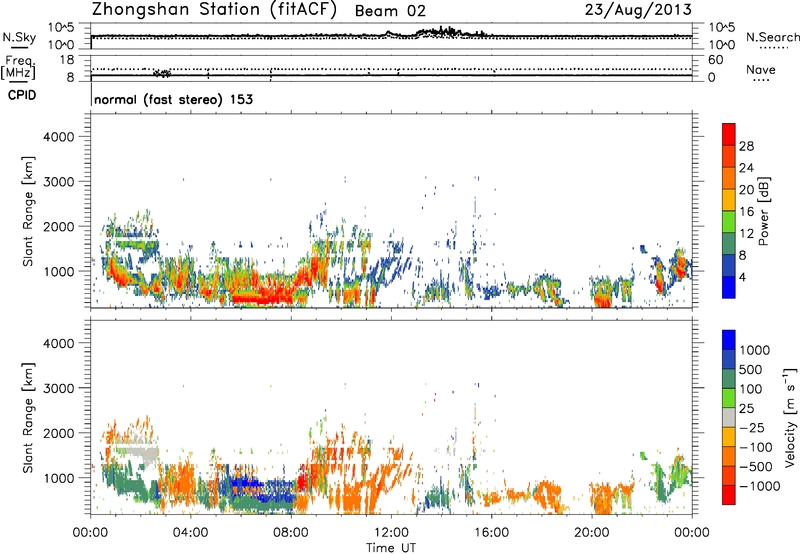Click the '-1000' velocity colorbar tick

click(760, 486)
